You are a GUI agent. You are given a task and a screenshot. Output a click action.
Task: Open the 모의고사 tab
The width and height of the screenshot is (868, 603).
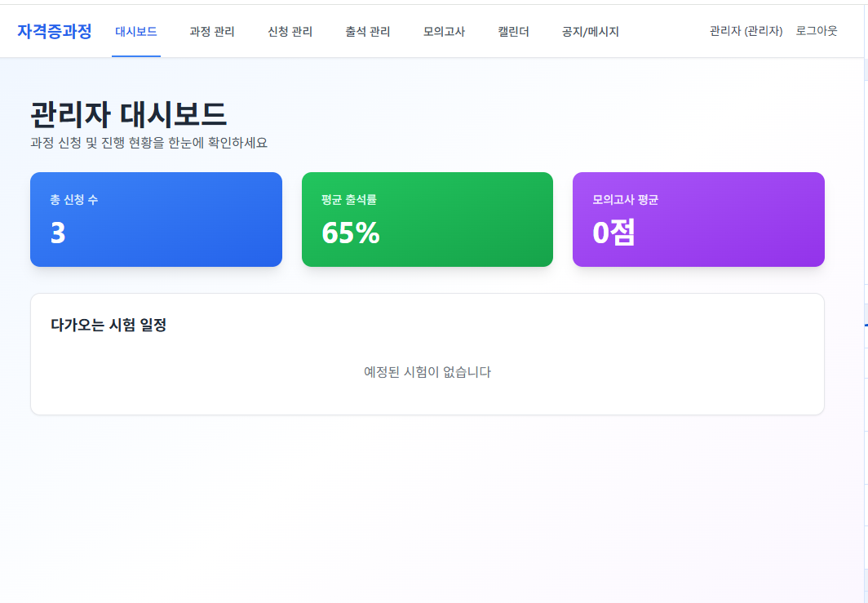point(442,31)
